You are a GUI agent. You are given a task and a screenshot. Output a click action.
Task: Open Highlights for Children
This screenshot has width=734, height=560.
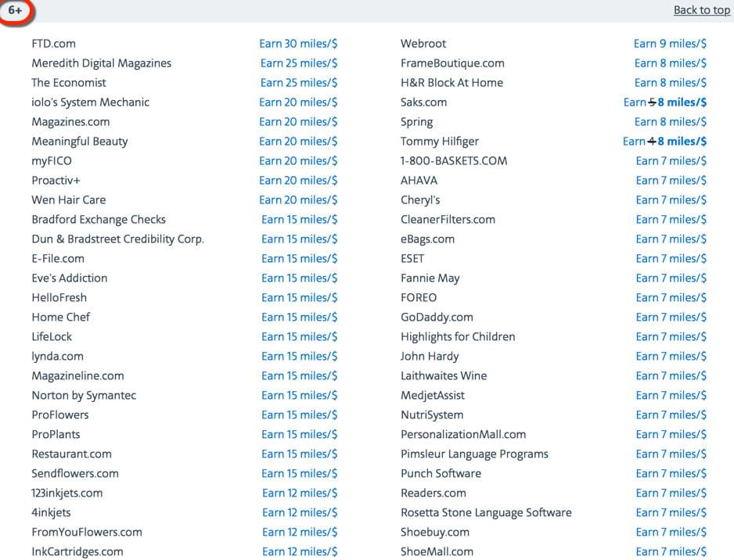(x=458, y=337)
